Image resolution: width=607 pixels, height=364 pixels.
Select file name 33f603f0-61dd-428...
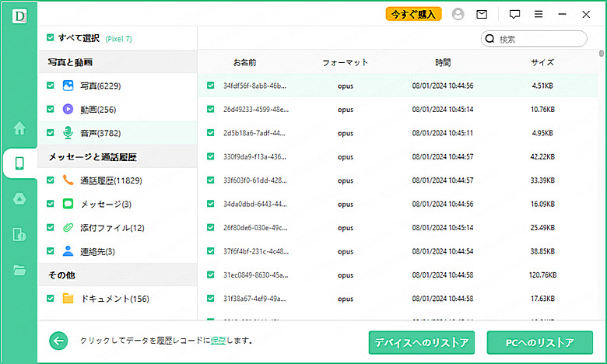(x=254, y=180)
